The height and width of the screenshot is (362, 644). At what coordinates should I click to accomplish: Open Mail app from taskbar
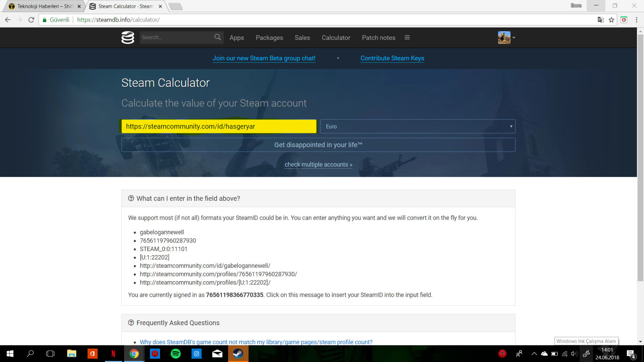pos(217,353)
